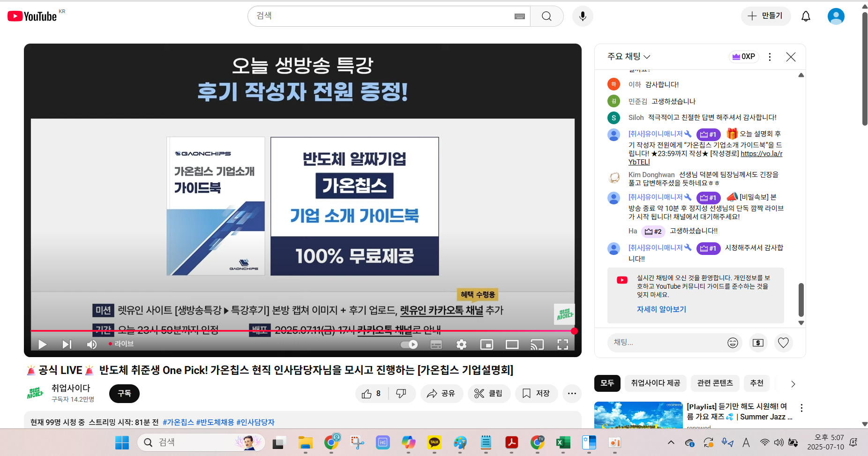Dislike the video
The height and width of the screenshot is (456, 868).
(401, 394)
